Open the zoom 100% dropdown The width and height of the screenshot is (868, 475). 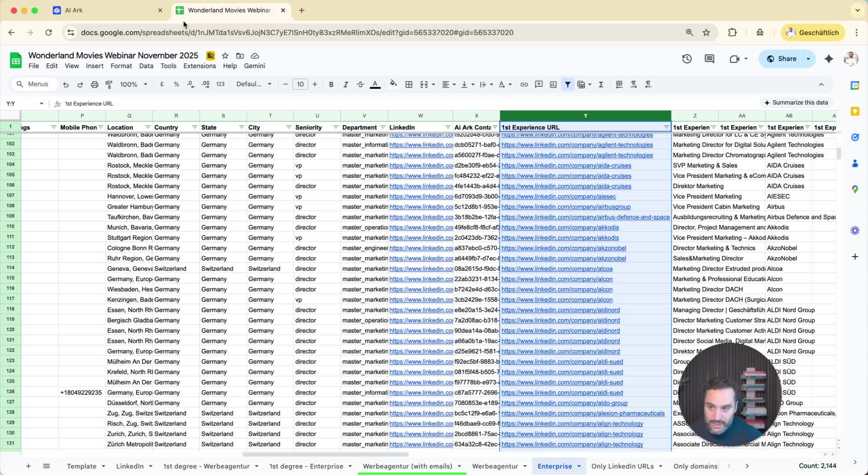point(133,84)
